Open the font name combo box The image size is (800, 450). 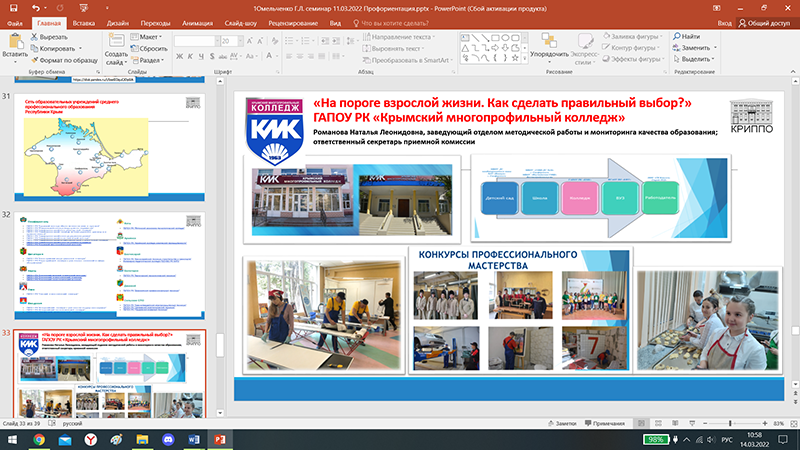click(x=197, y=41)
